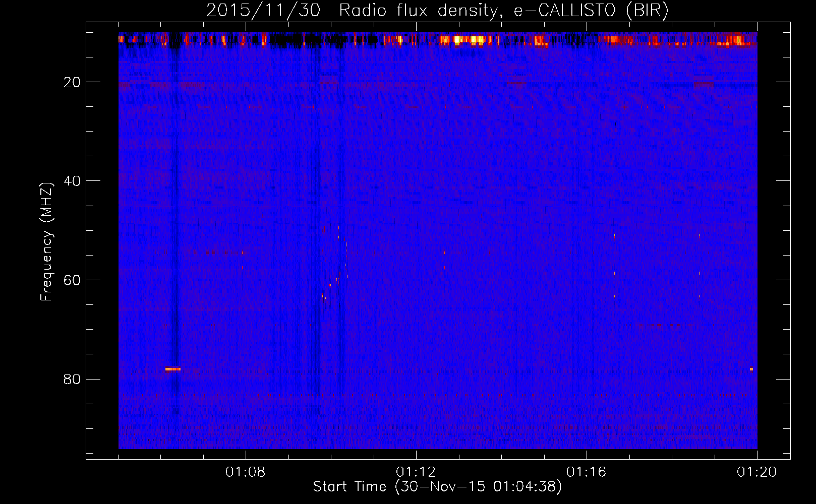
Task: Click the plot title '2015/11/30 Radio flux density, e-CALLISTO (BIR)'
Action: click(x=437, y=10)
